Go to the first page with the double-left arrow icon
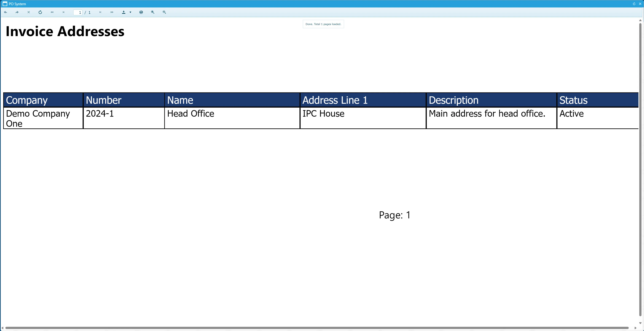 point(52,12)
